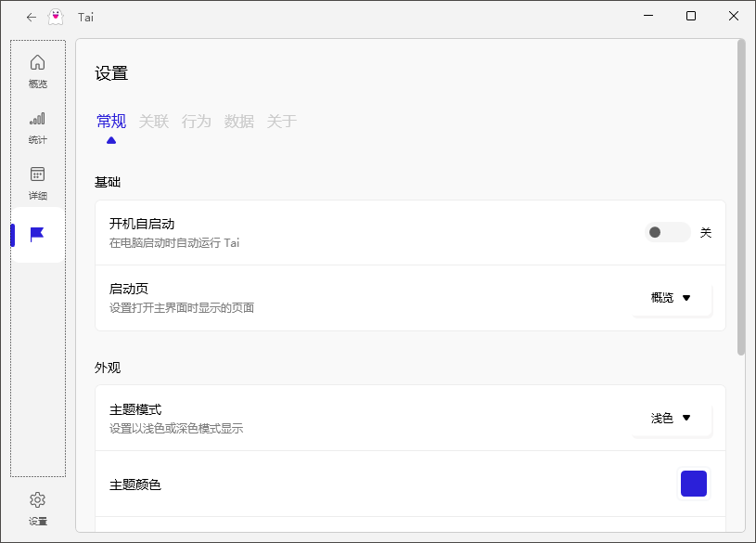
Task: Click the back arrow in title bar
Action: pos(32,17)
